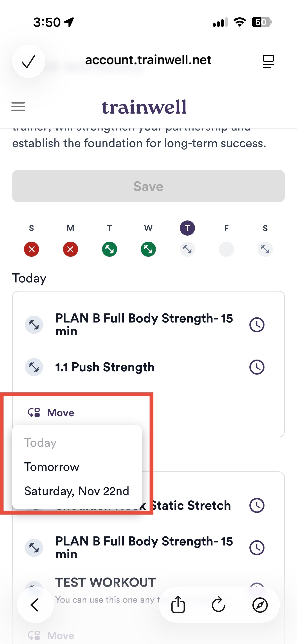Select Sunday's missed workout red X
Screen dimensions: 297x644
coord(31,249)
